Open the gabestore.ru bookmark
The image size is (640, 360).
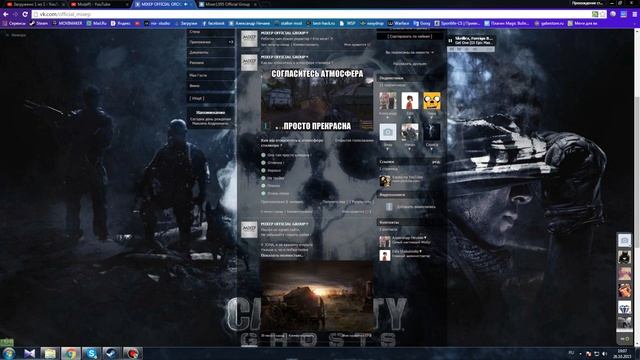[x=550, y=23]
